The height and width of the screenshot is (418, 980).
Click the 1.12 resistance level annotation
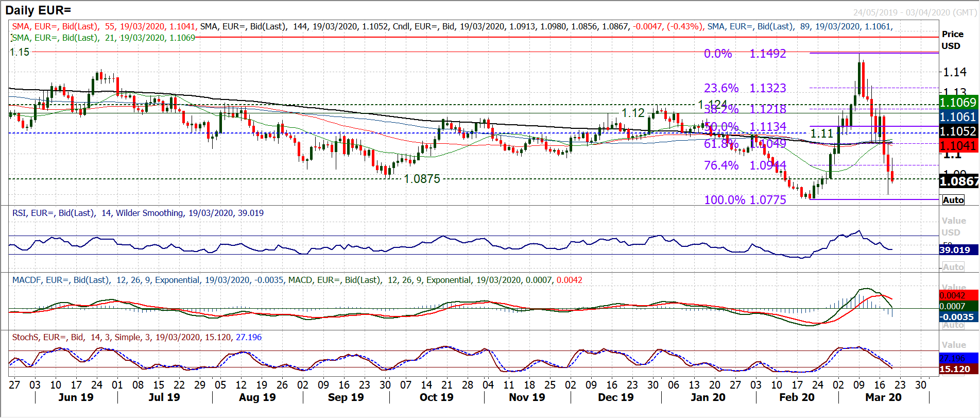[633, 113]
